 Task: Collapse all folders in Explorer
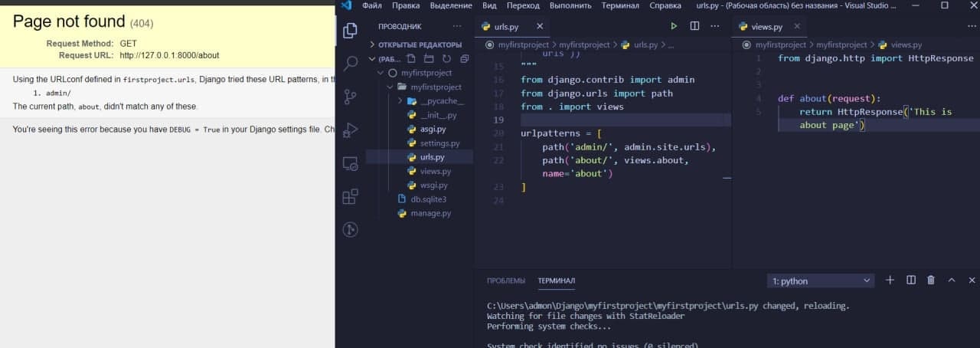pyautogui.click(x=465, y=58)
